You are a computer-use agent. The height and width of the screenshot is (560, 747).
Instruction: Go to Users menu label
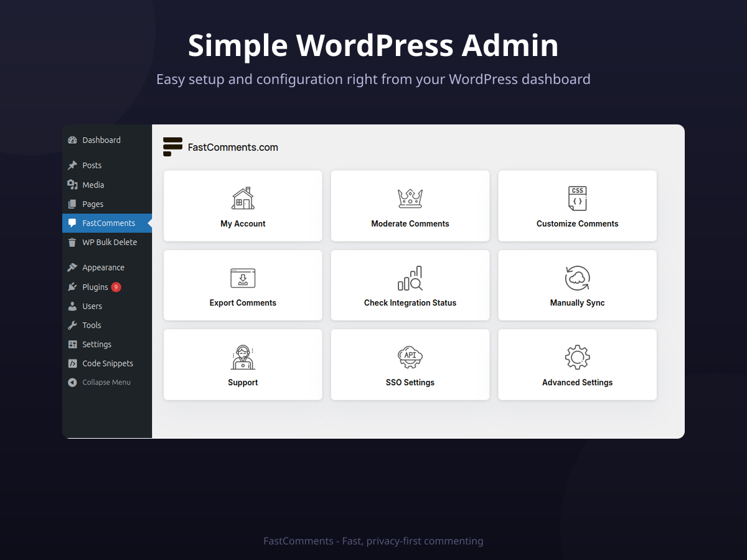click(92, 306)
